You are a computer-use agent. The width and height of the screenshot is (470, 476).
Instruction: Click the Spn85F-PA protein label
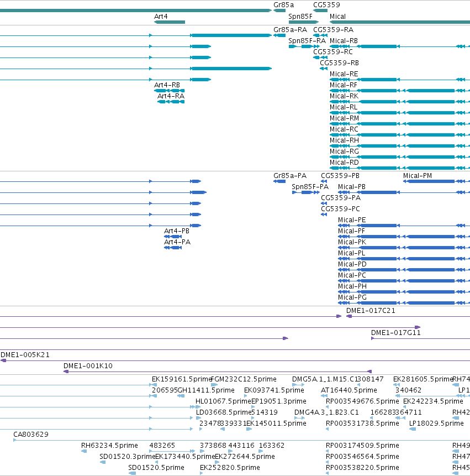310,187
